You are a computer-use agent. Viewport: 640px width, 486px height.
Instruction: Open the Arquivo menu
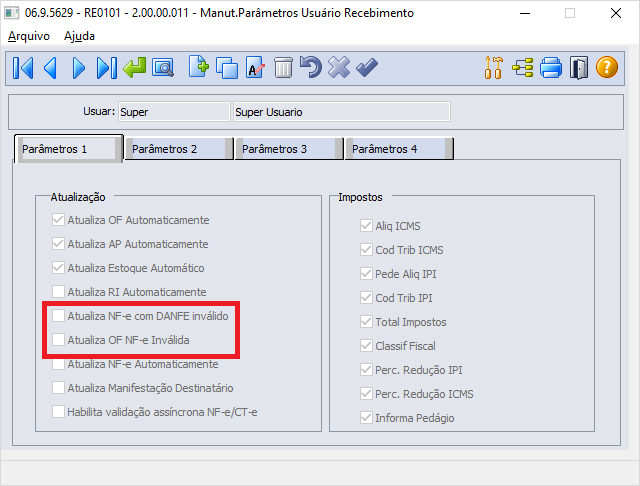coord(29,36)
